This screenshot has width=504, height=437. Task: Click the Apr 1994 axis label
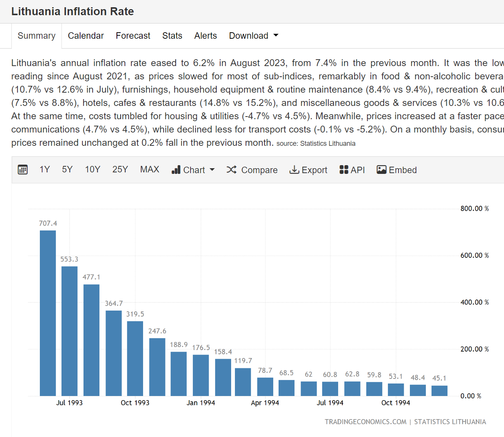click(x=265, y=403)
